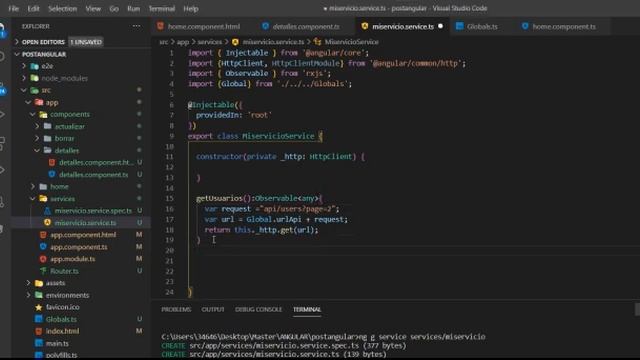Open app.component.ts file
Screen dimensions: 640x360
tap(79, 247)
